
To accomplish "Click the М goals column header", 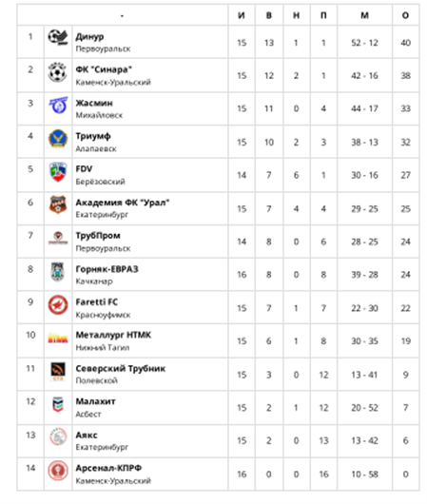I will [364, 15].
